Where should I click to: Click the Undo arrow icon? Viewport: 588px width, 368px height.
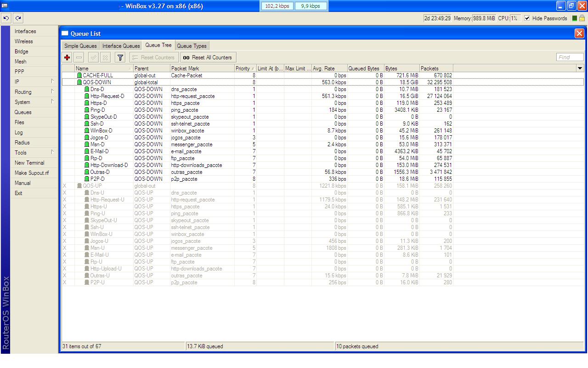point(6,18)
